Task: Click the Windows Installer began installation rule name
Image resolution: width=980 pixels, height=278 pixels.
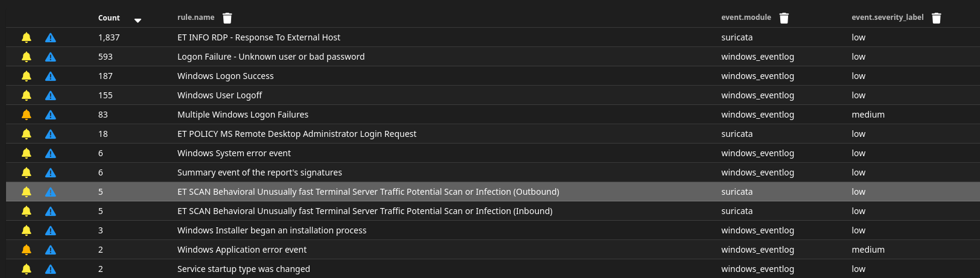Action: [x=272, y=230]
